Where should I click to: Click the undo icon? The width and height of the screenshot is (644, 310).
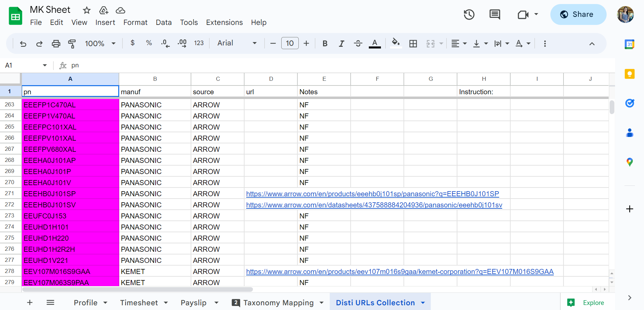point(23,43)
